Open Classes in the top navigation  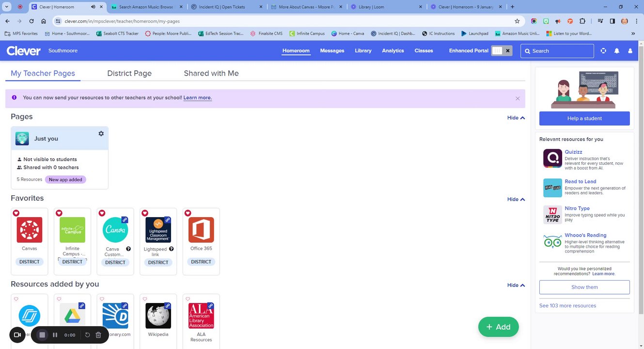[x=424, y=51]
